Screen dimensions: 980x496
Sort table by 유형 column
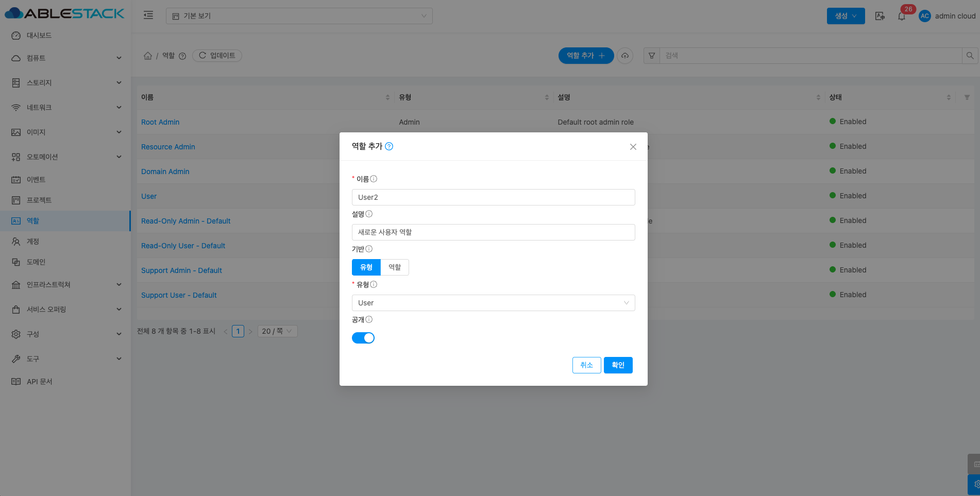tap(547, 97)
